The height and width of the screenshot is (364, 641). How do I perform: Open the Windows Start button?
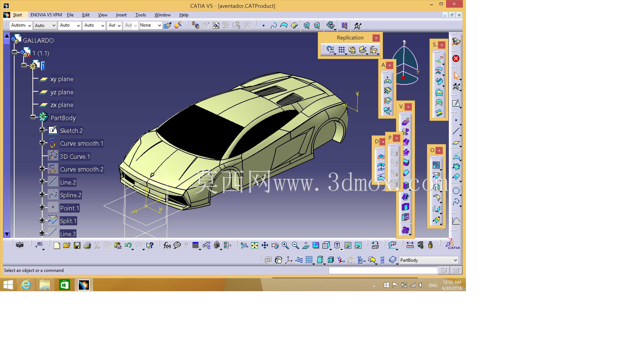pyautogui.click(x=8, y=285)
